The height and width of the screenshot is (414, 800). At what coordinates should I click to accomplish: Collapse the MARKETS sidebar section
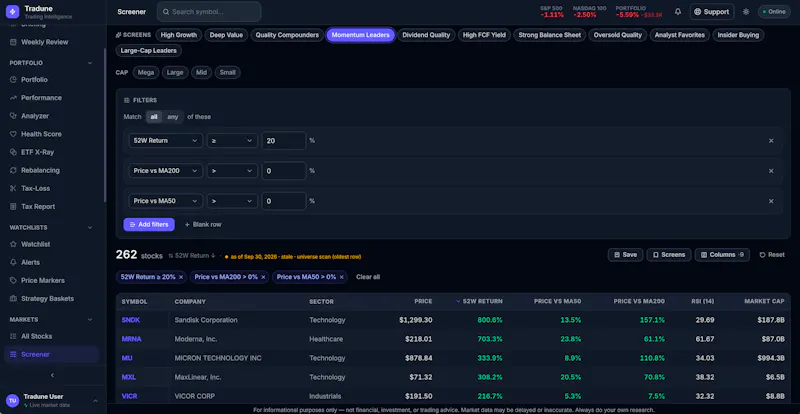[x=90, y=320]
